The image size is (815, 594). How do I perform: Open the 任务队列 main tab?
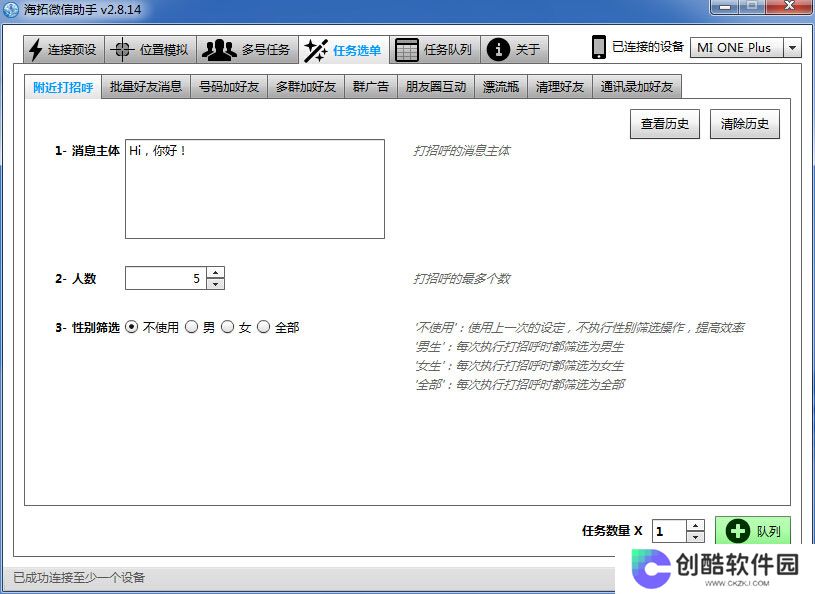tap(435, 50)
